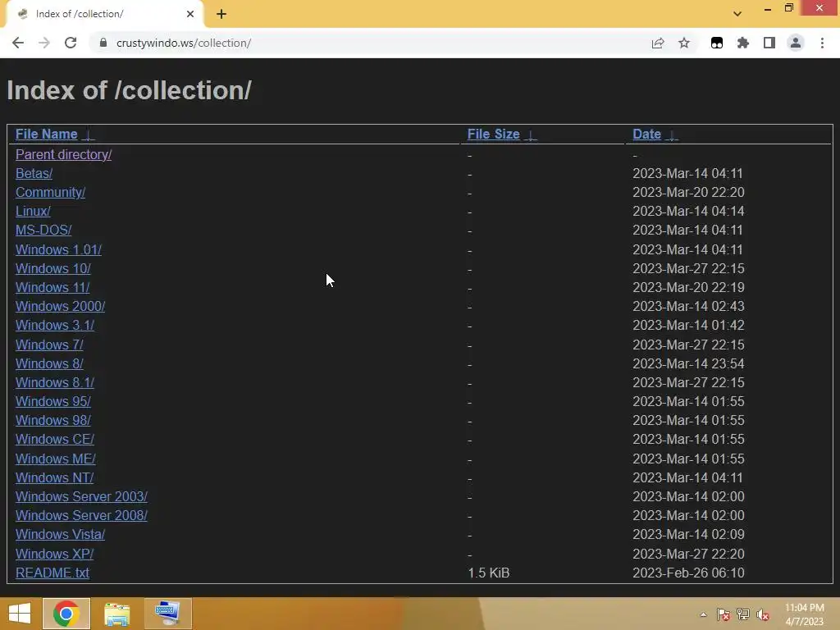This screenshot has height=630, width=840.
Task: Open the Linux folder
Action: 33,211
